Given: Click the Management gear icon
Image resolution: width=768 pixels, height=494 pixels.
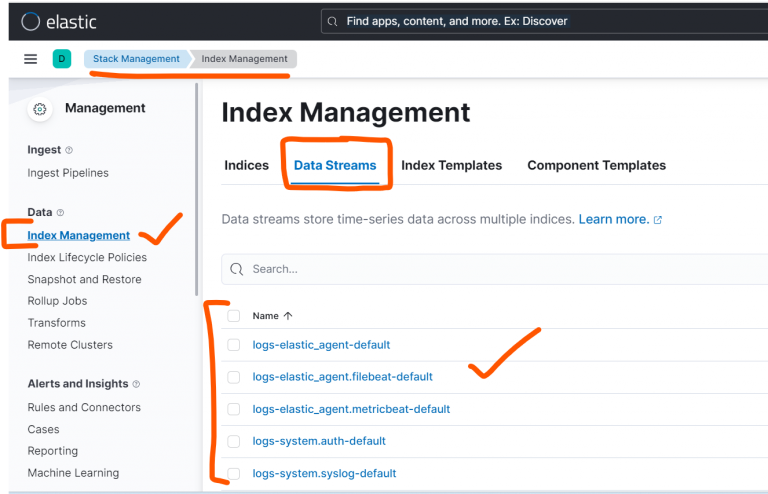Looking at the screenshot, I should 40,109.
